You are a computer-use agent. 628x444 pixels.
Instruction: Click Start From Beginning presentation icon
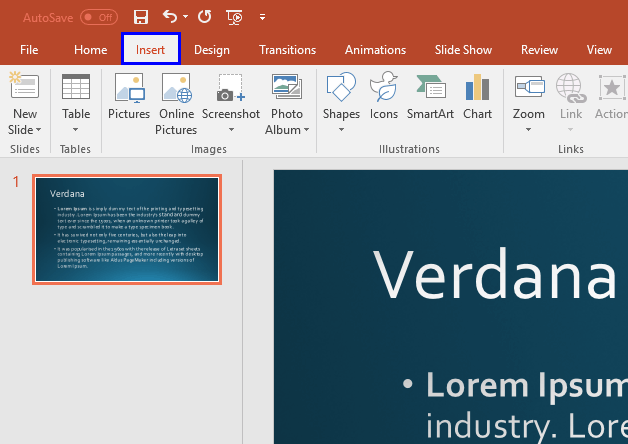point(234,17)
